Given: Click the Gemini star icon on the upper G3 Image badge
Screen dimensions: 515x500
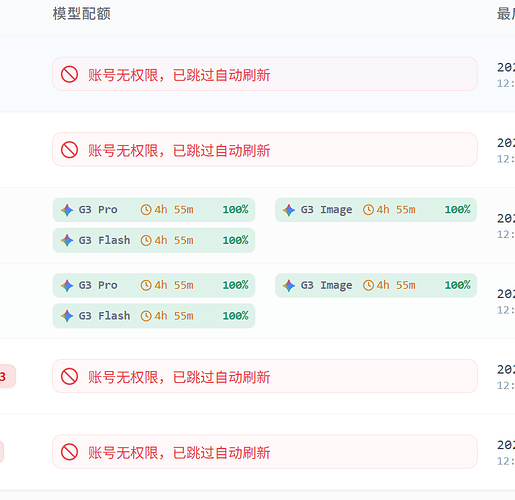Looking at the screenshot, I should pyautogui.click(x=289, y=210).
